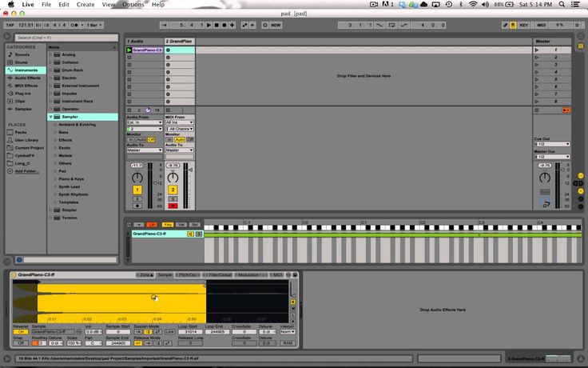Enable MIDI map mode
588x368 pixels.
542,25
